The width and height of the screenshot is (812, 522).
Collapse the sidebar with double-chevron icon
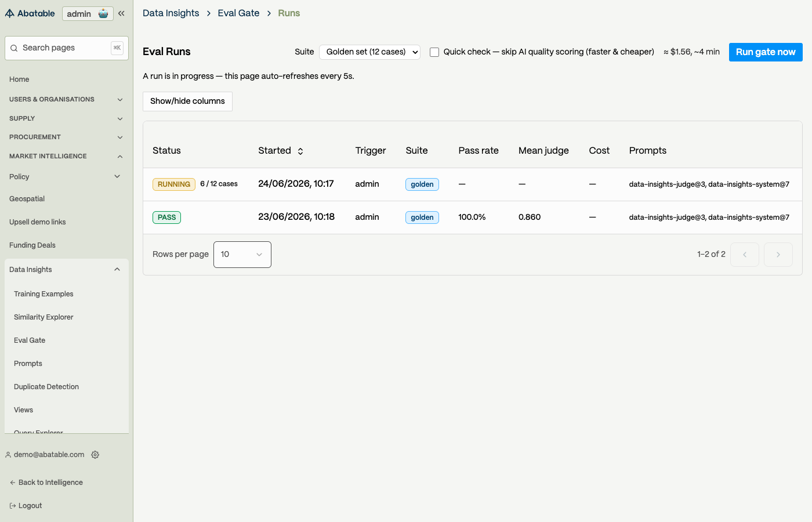coord(121,13)
